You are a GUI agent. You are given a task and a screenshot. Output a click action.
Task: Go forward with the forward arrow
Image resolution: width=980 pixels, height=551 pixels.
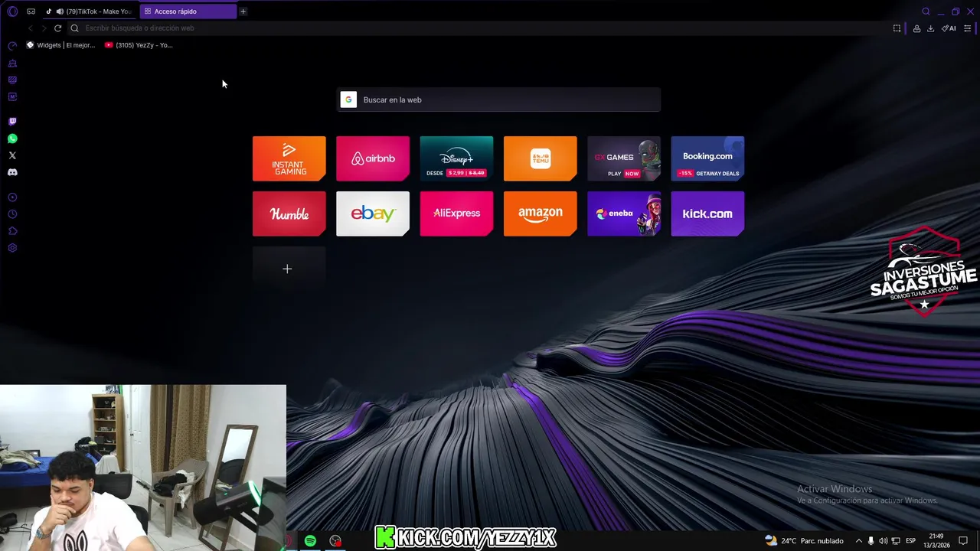click(44, 28)
